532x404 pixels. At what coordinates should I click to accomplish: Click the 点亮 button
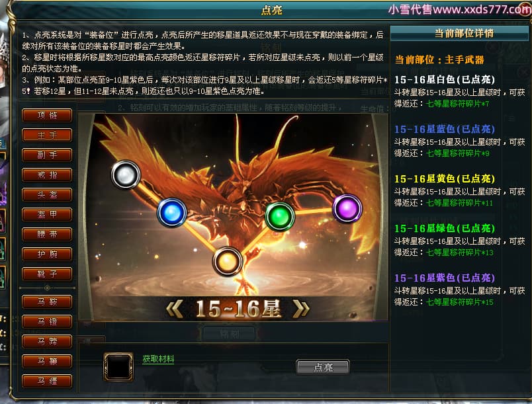[323, 367]
